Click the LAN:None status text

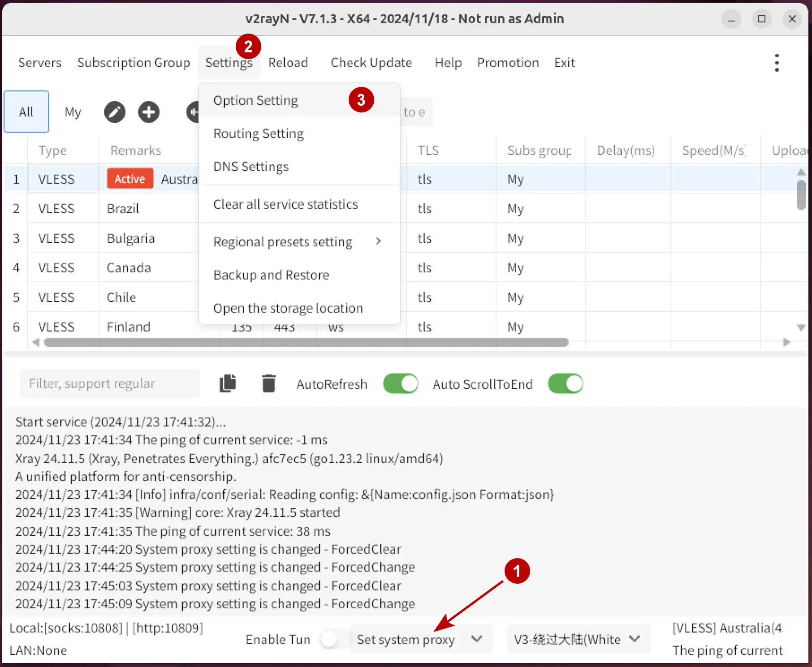coord(38,650)
